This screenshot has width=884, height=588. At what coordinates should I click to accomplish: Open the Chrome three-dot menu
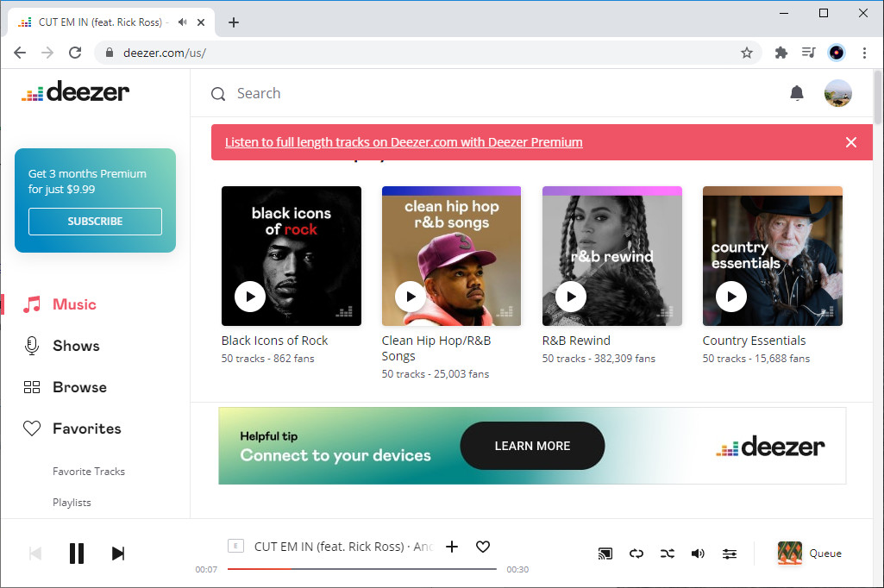(x=863, y=53)
